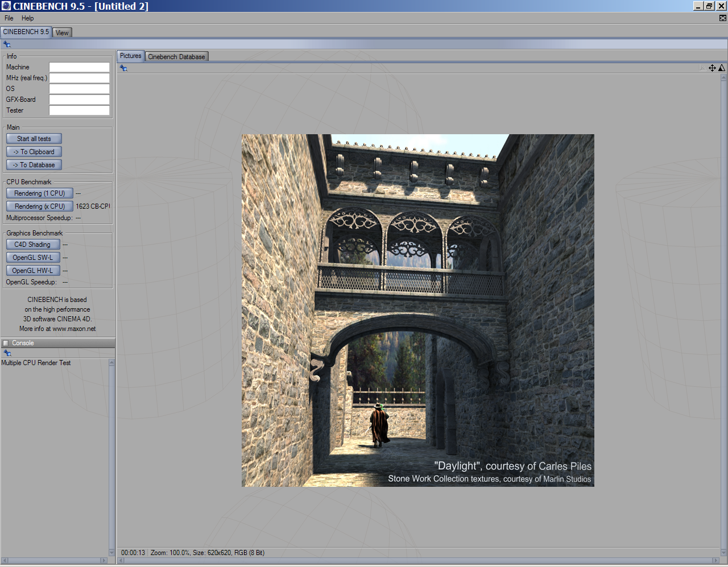Click the picture view scrollbar down arrow
Viewport: 728px width, 567px height.
tap(723, 552)
